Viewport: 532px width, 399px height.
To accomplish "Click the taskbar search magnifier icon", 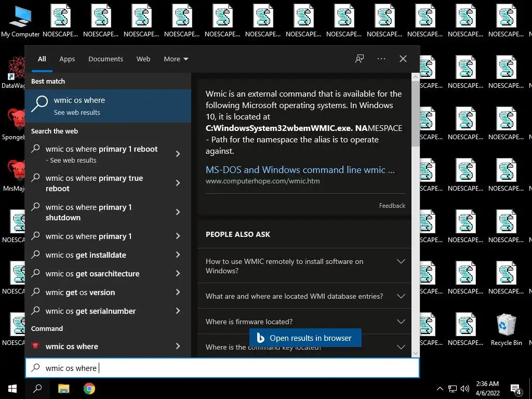I will coord(37,389).
